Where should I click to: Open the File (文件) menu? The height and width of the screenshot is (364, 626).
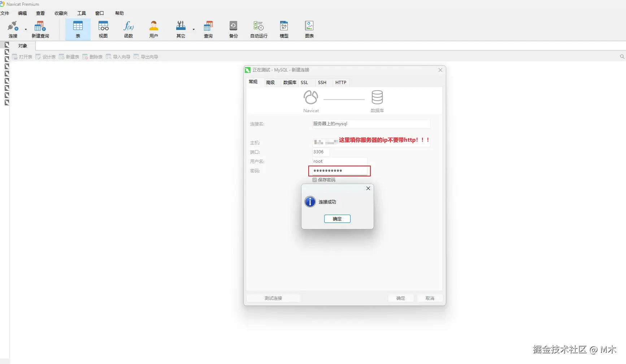5,13
